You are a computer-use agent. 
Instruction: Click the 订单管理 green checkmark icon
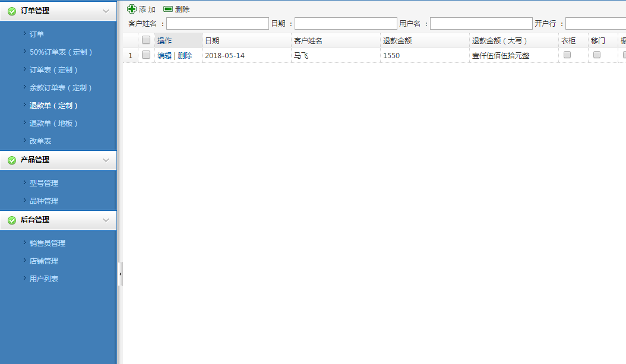pyautogui.click(x=12, y=11)
